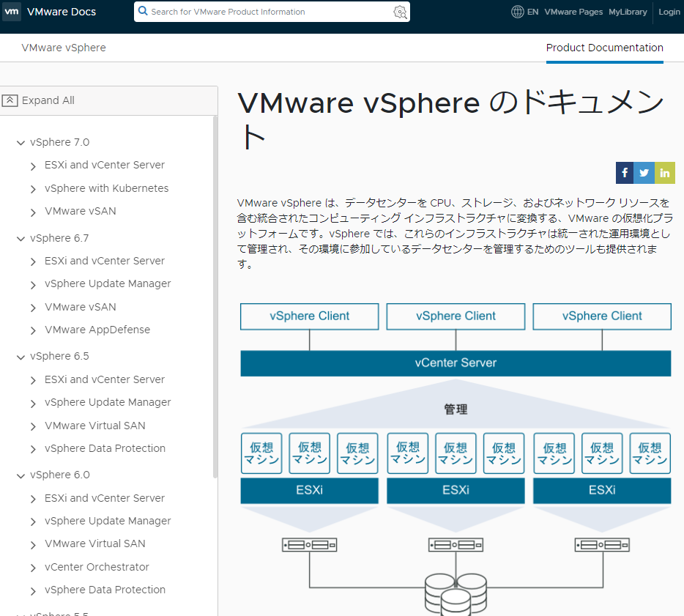Click the search magnifier icon

(x=143, y=11)
